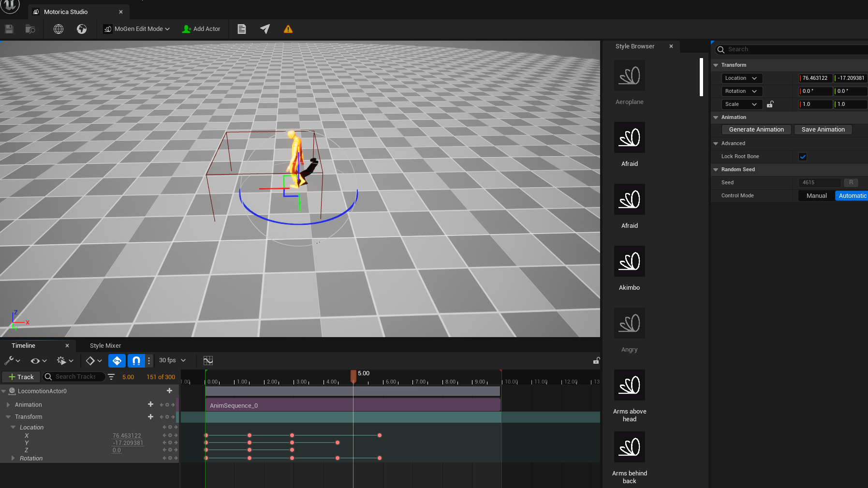This screenshot has height=488, width=868.
Task: Open the Scale type dropdown
Action: coord(742,104)
